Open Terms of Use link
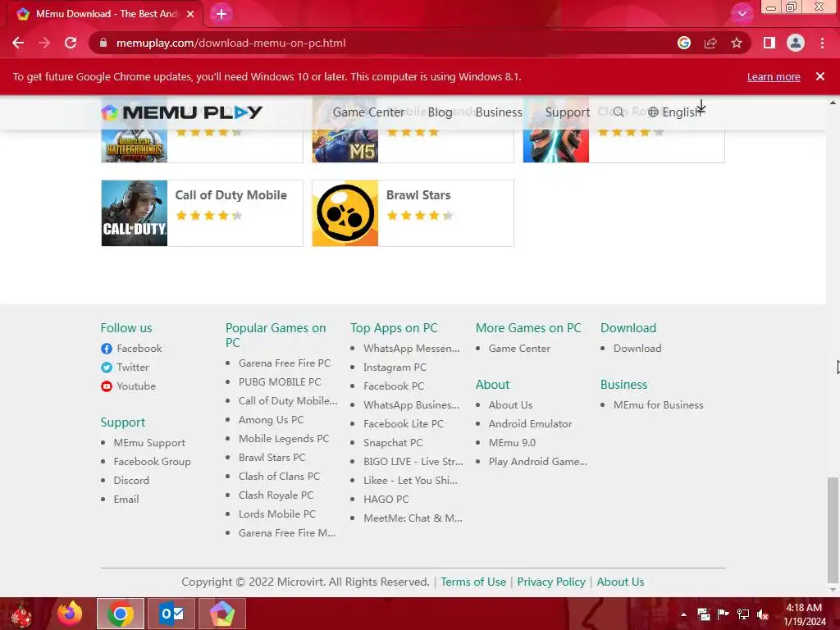This screenshot has width=840, height=630. pyautogui.click(x=473, y=582)
